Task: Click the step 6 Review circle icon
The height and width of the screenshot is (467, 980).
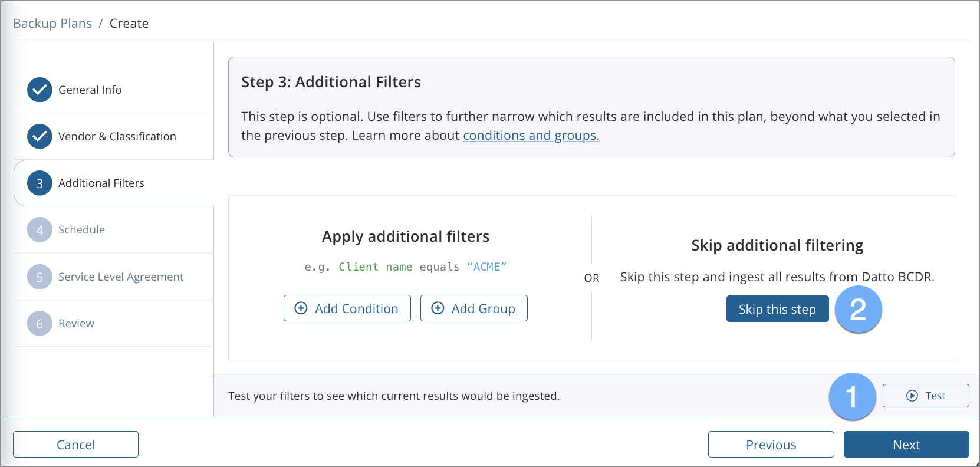Action: [40, 324]
